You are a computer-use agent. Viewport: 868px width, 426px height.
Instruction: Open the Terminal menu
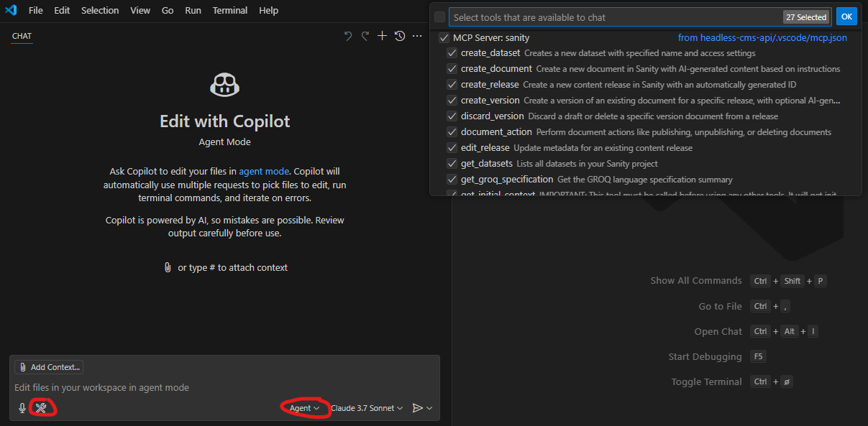229,10
